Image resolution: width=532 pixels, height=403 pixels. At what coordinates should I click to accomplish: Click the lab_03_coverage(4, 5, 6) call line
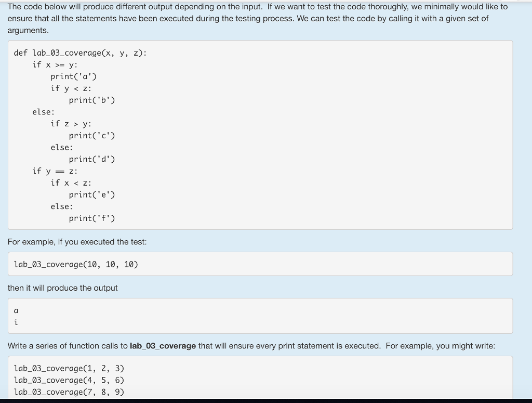tap(69, 380)
